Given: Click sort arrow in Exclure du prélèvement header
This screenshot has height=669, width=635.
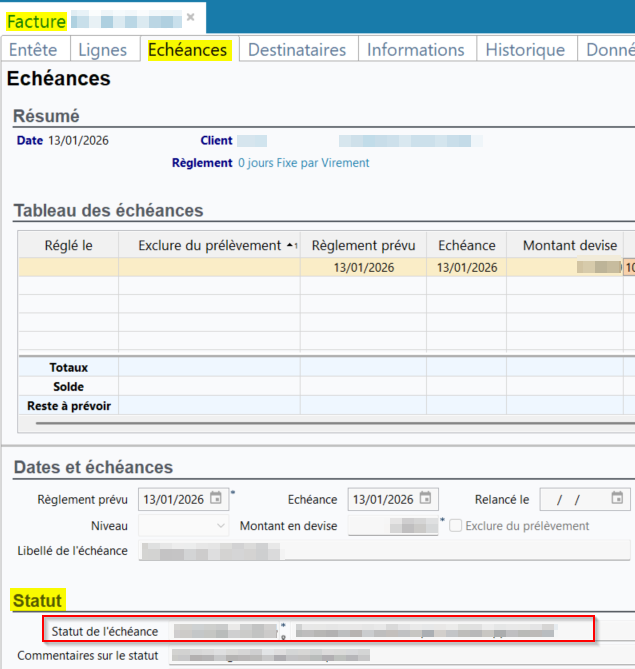Looking at the screenshot, I should point(291,245).
